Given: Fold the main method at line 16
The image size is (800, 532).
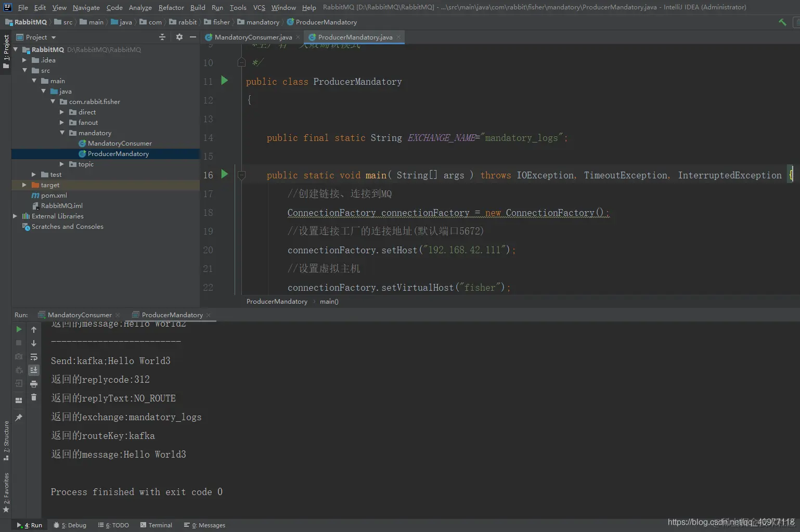Looking at the screenshot, I should tap(241, 175).
